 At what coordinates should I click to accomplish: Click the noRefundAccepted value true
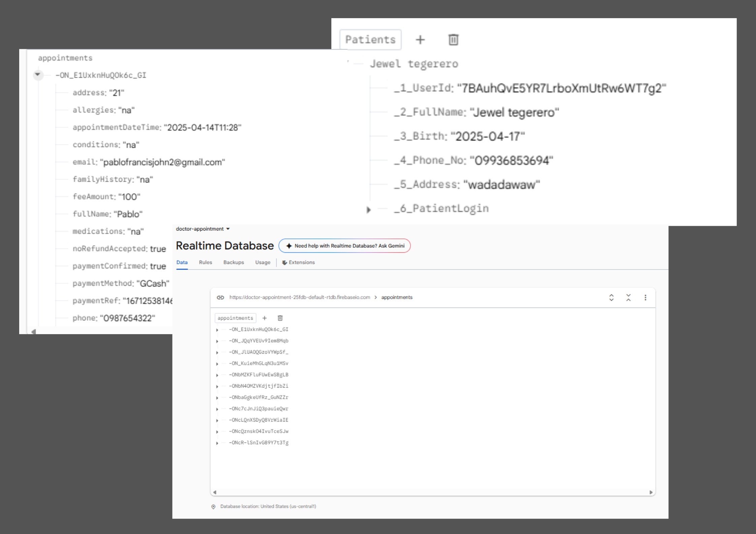(x=158, y=249)
